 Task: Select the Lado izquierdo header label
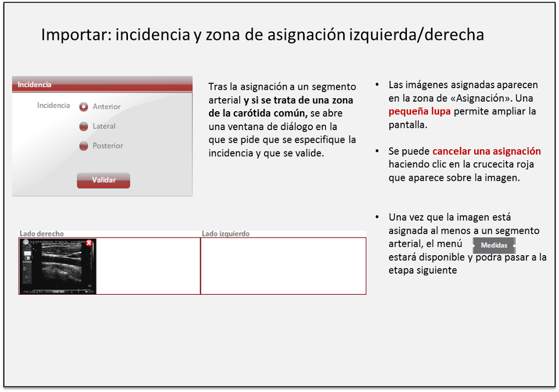[x=226, y=233]
